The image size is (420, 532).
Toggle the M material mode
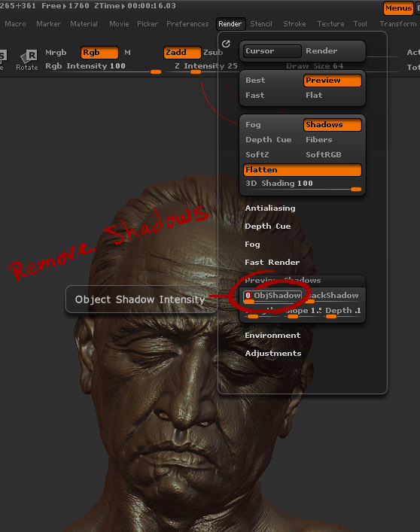pos(127,53)
